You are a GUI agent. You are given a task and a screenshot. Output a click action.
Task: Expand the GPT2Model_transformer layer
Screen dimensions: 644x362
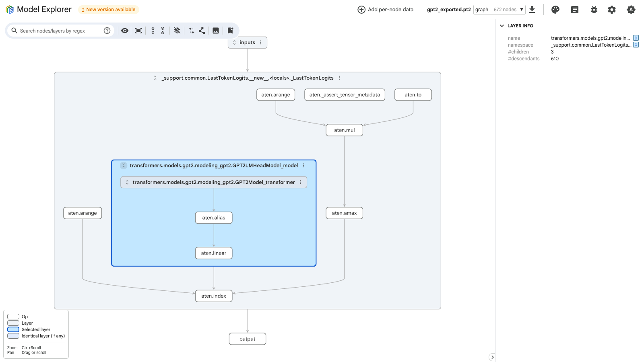click(127, 182)
